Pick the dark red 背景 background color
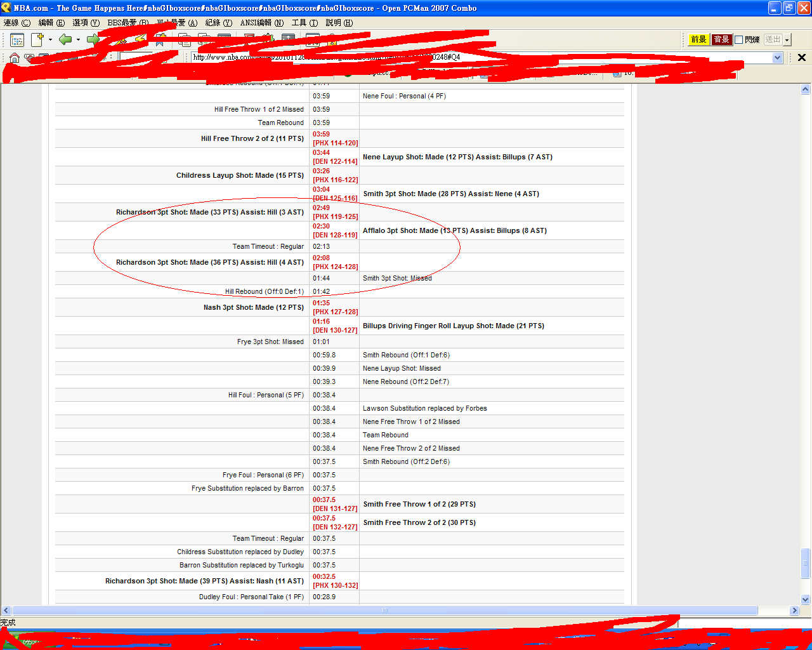 tap(721, 40)
